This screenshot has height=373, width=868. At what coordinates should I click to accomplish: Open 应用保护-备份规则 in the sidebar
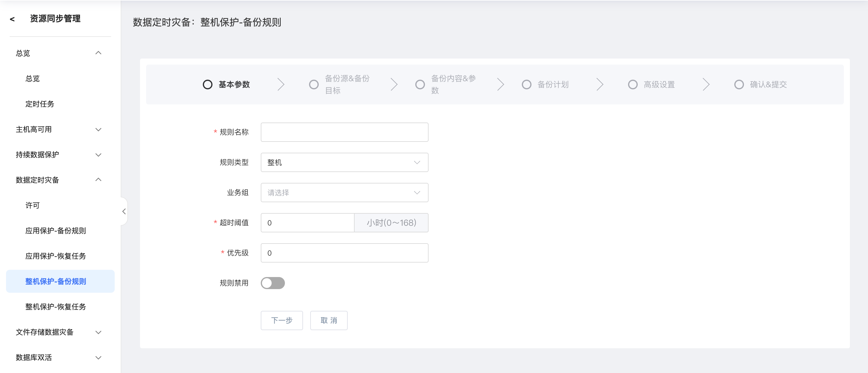[56, 231]
